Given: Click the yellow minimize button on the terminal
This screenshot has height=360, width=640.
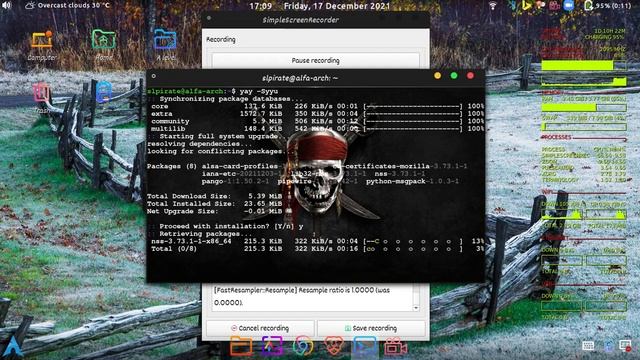Looking at the screenshot, I should pyautogui.click(x=438, y=76).
